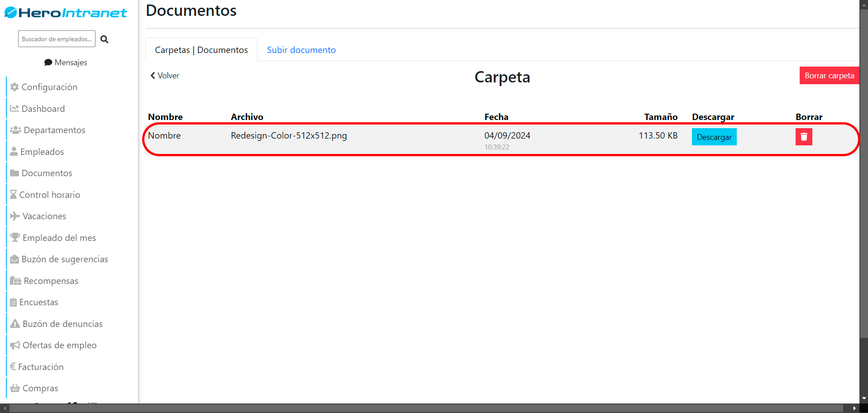Image resolution: width=868 pixels, height=413 pixels.
Task: Click the 113.50 KB size cell
Action: [x=658, y=135]
